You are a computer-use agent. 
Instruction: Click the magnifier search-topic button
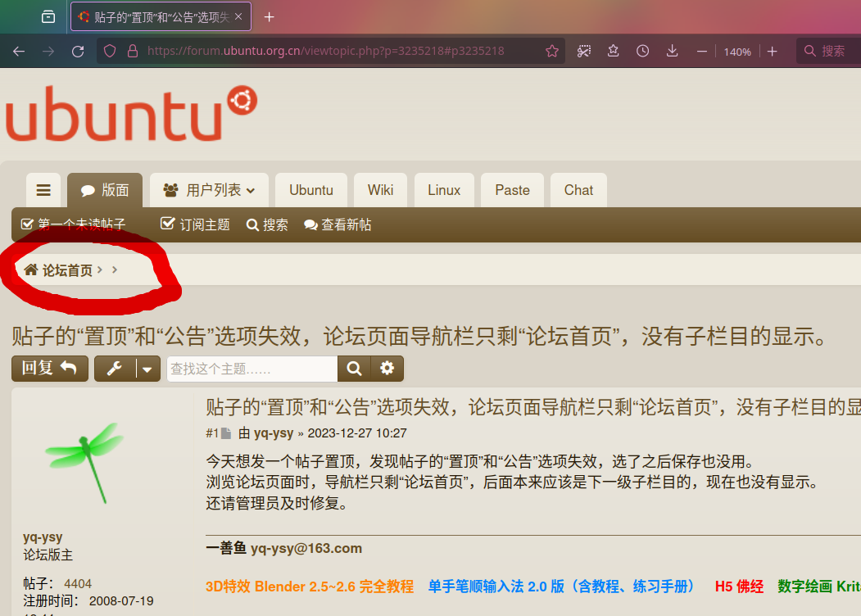(354, 369)
